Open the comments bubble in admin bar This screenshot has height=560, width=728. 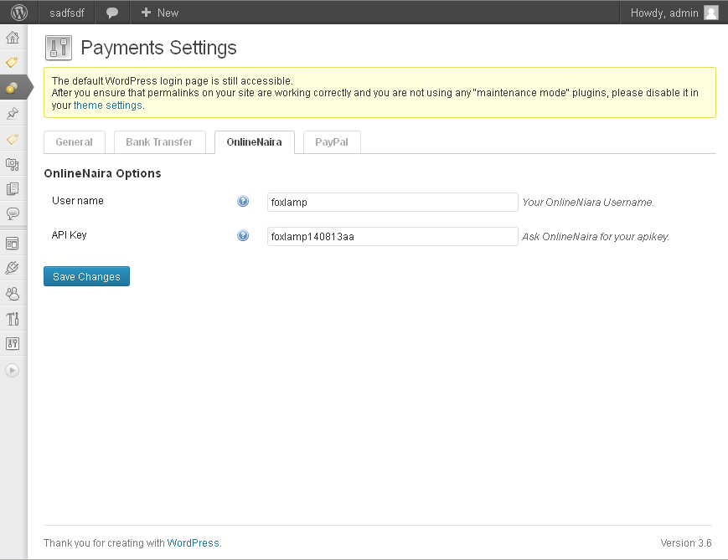pos(112,13)
